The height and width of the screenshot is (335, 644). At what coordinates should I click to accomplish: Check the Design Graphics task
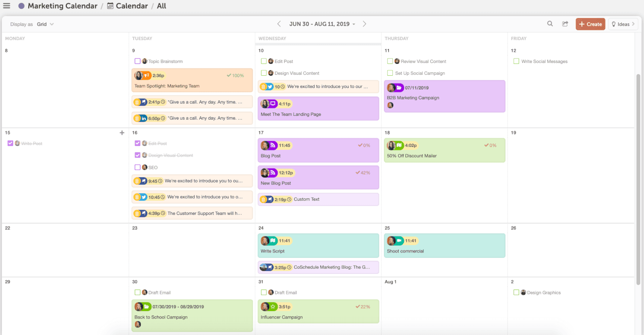coord(516,293)
